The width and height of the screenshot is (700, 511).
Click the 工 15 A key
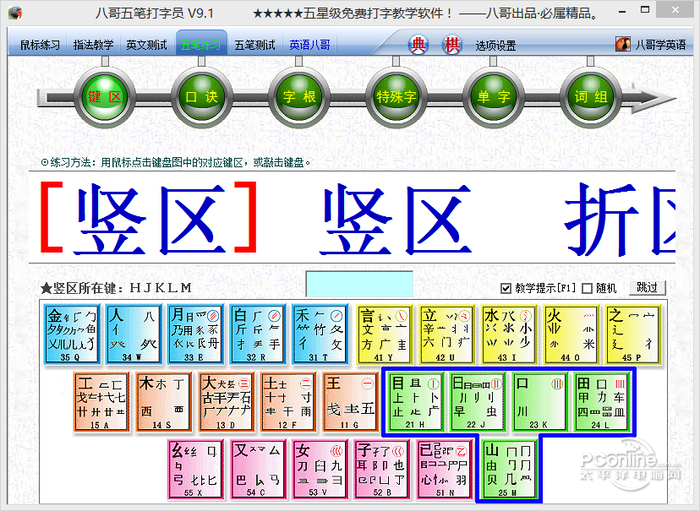[102, 402]
